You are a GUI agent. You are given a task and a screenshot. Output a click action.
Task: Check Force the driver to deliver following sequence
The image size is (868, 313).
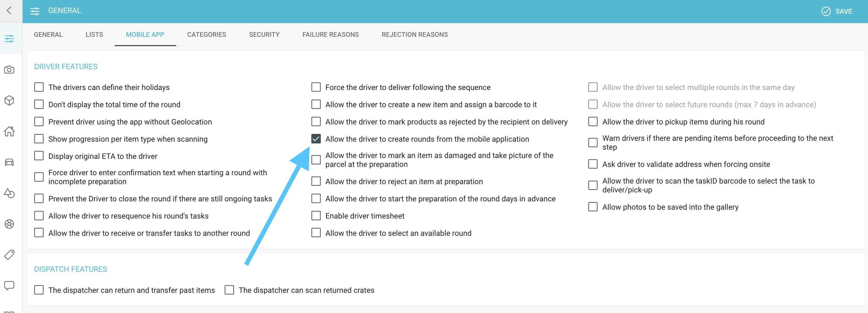click(316, 87)
